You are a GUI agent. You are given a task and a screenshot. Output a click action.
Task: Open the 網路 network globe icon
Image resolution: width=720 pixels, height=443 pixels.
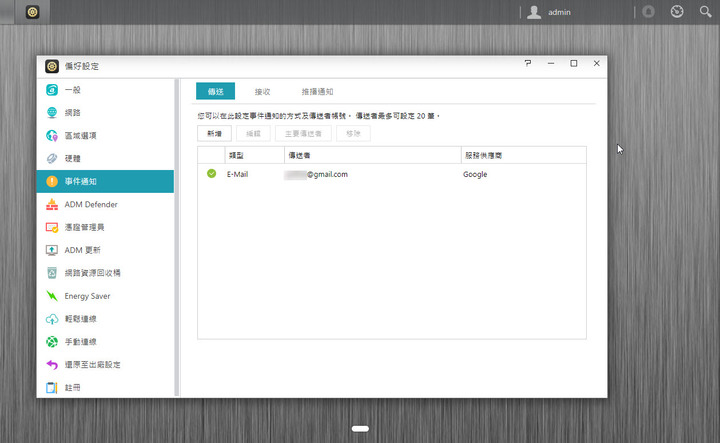52,112
